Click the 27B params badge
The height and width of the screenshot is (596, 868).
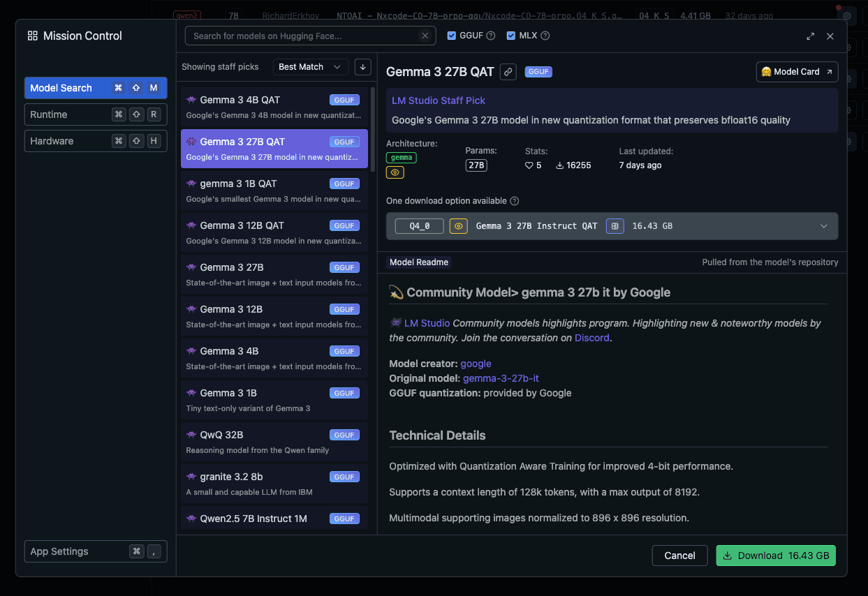(476, 165)
